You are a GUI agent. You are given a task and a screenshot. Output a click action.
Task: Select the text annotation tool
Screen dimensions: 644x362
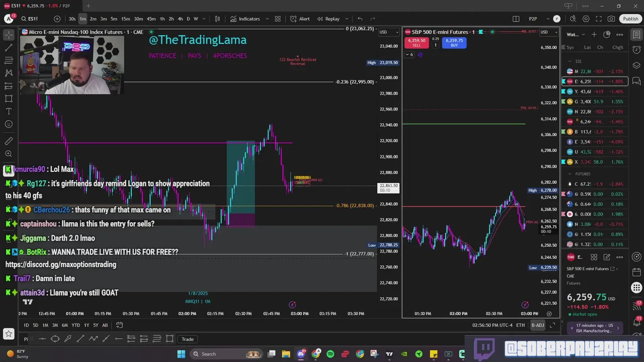coord(9,111)
